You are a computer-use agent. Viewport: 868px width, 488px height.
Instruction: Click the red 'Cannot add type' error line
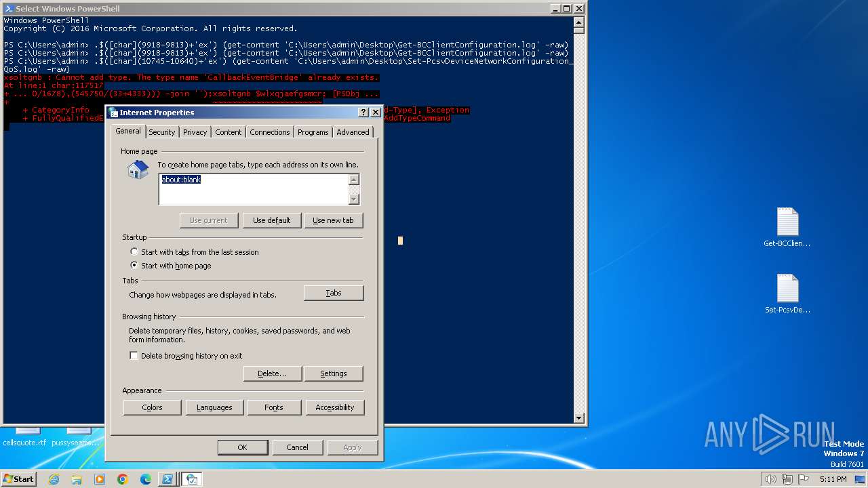click(191, 77)
